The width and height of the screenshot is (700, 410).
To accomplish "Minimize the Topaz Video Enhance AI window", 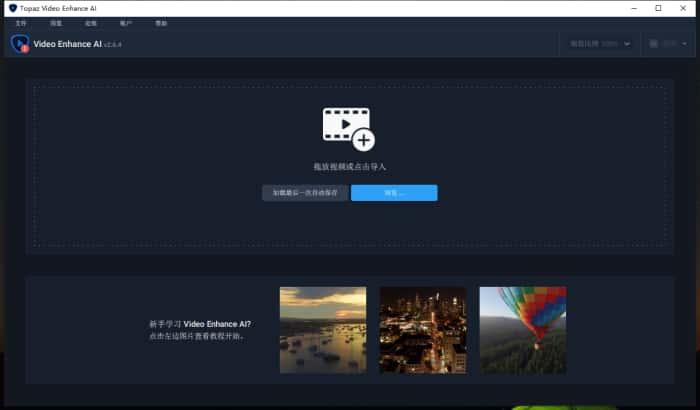I will click(630, 8).
